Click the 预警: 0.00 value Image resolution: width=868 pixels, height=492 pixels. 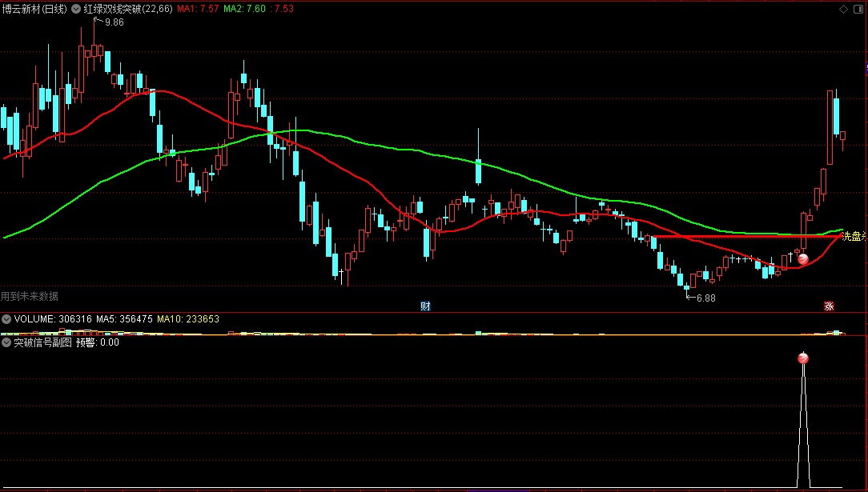click(x=98, y=342)
